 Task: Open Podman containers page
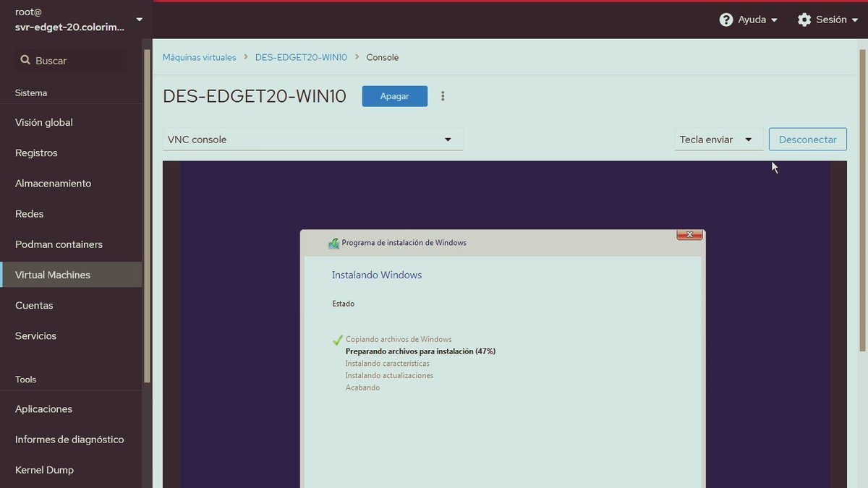tap(71, 244)
